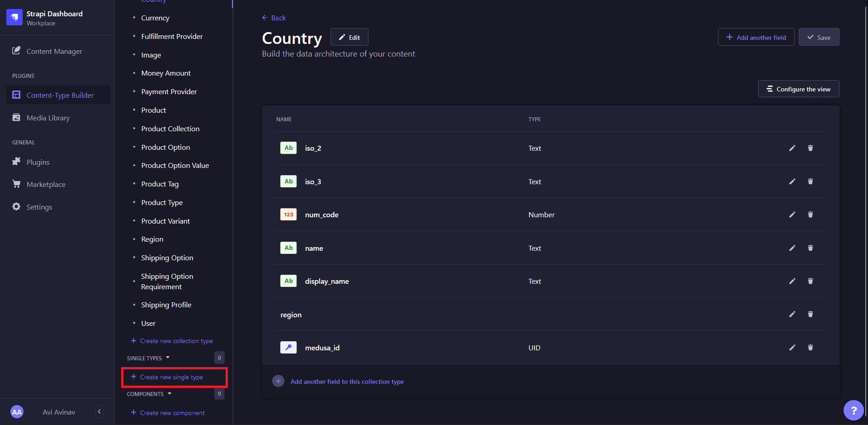Click the plus circle to add another field
Image resolution: width=868 pixels, height=425 pixels.
(278, 381)
